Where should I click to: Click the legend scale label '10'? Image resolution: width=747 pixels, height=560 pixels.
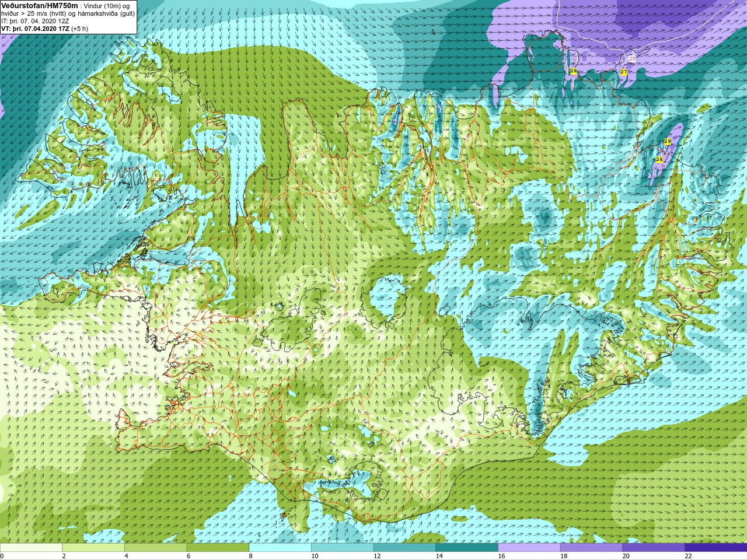(x=315, y=556)
